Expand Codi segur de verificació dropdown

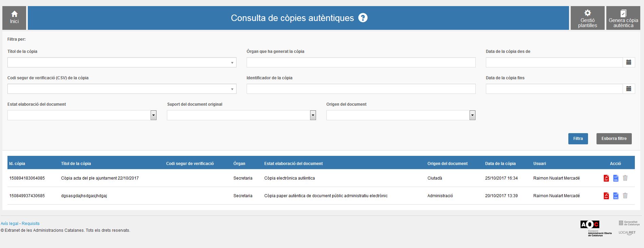232,89
